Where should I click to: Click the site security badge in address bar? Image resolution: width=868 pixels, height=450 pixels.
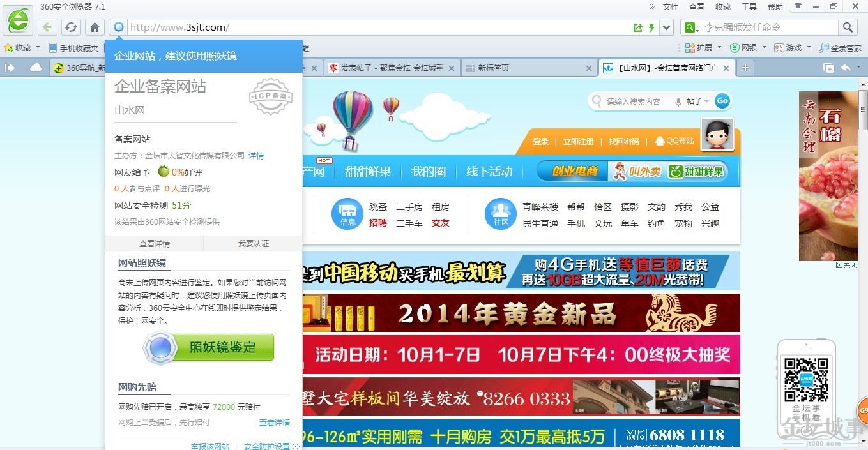[x=118, y=27]
